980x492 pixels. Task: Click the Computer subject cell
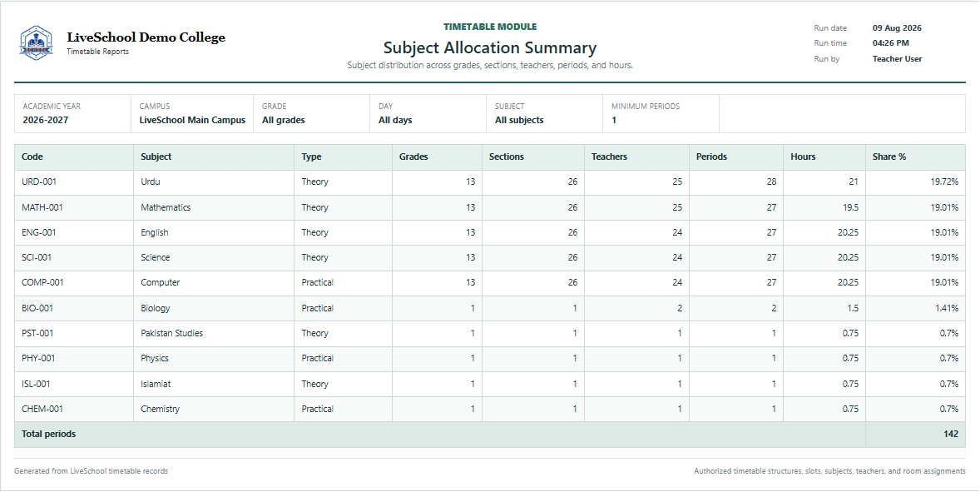point(214,282)
